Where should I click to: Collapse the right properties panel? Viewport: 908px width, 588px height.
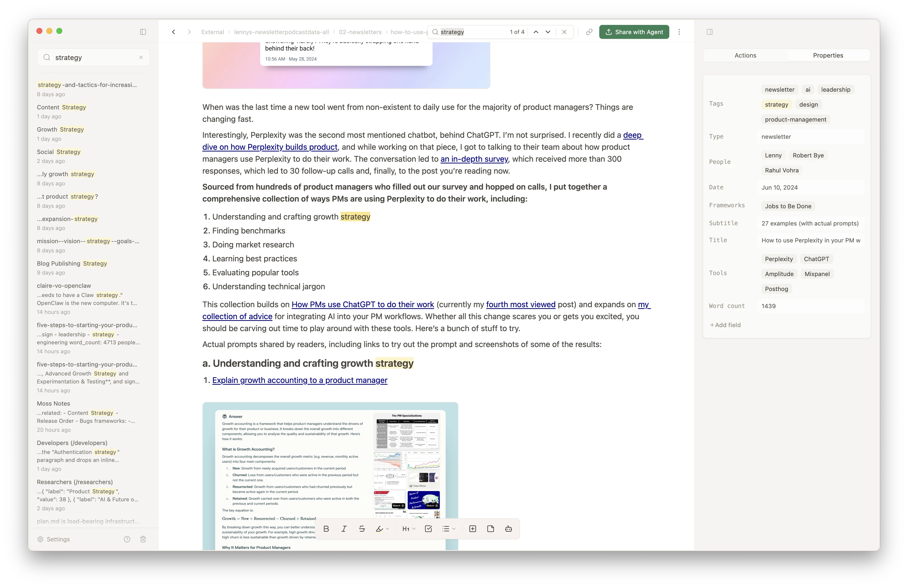[x=710, y=32]
